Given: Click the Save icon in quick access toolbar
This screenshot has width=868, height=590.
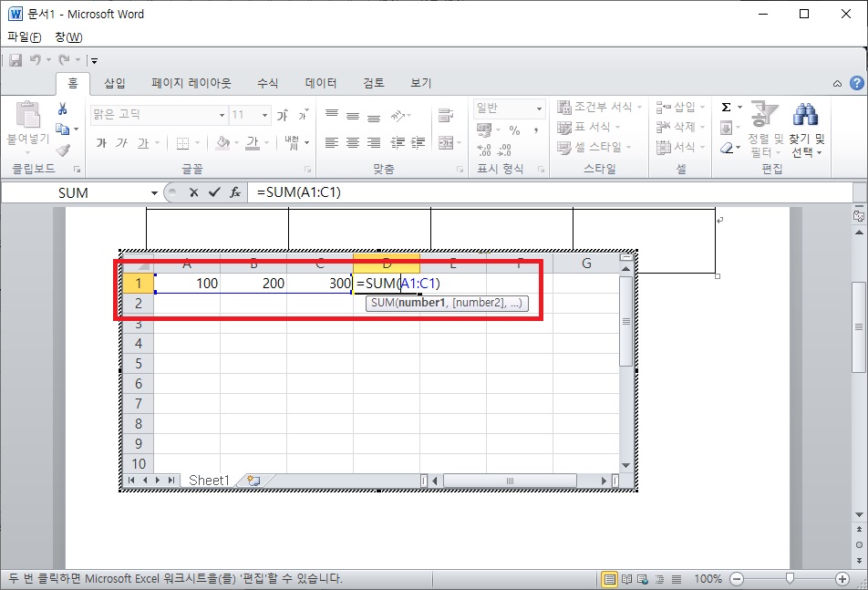Looking at the screenshot, I should click(x=15, y=60).
